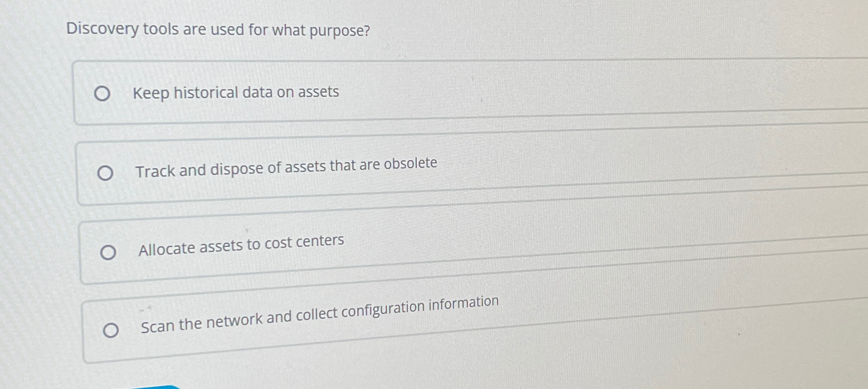Click inside the 'Track and dispose' answer box
Viewport: 868px width, 389px height.
(x=385, y=171)
